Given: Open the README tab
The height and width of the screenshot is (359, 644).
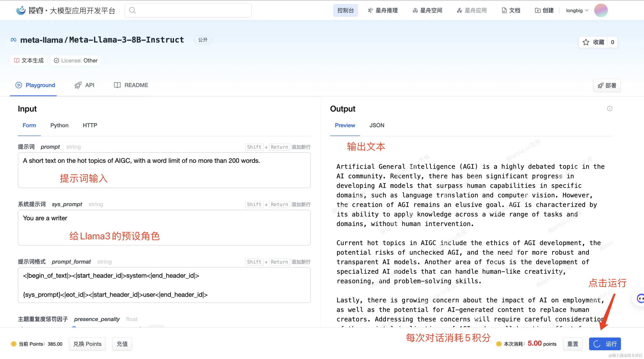Looking at the screenshot, I should [x=131, y=85].
